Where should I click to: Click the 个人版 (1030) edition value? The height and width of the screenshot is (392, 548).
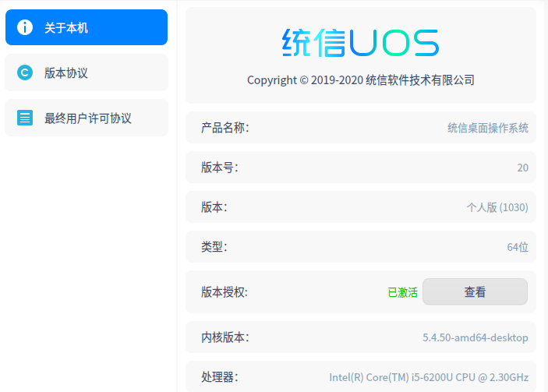497,207
